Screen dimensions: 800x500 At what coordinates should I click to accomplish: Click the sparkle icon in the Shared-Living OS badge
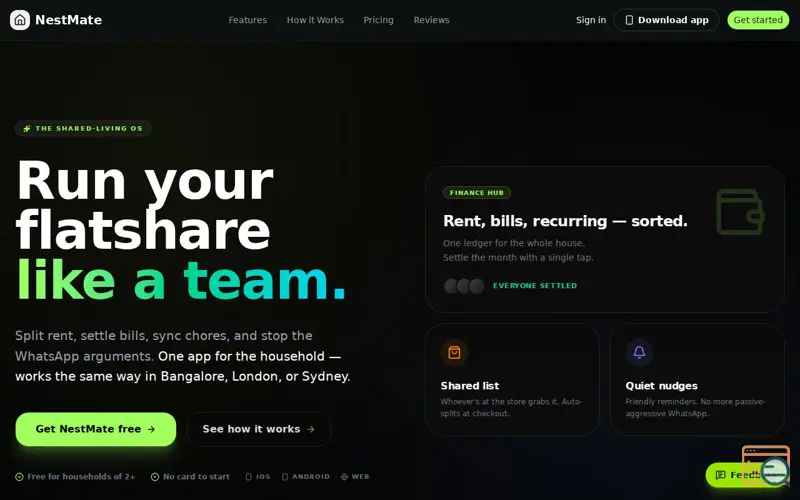tap(27, 129)
